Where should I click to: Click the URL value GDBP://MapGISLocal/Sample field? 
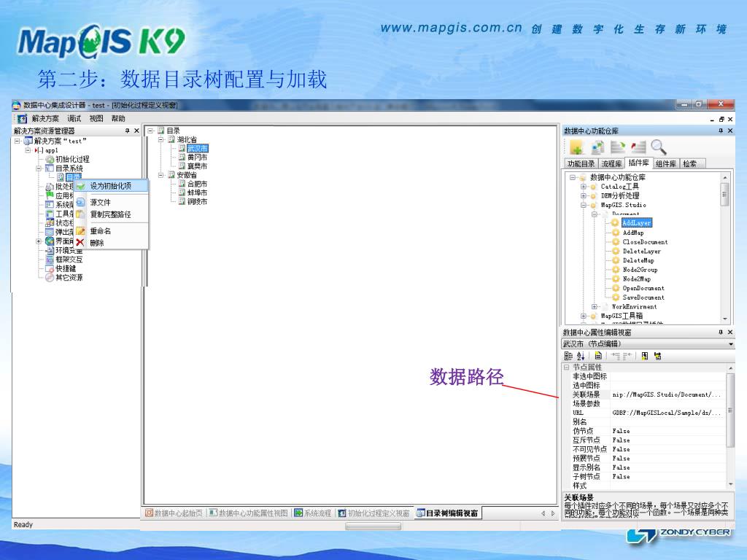[x=667, y=413]
